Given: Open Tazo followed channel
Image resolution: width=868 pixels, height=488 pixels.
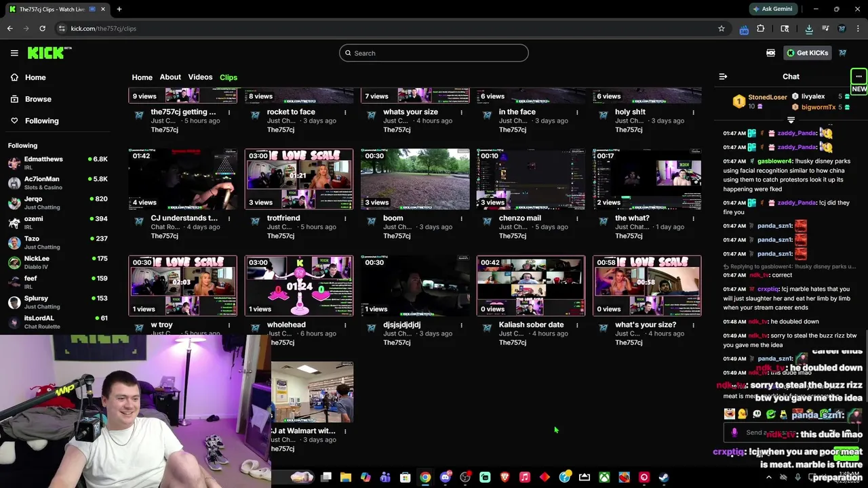Looking at the screenshot, I should click(x=58, y=243).
